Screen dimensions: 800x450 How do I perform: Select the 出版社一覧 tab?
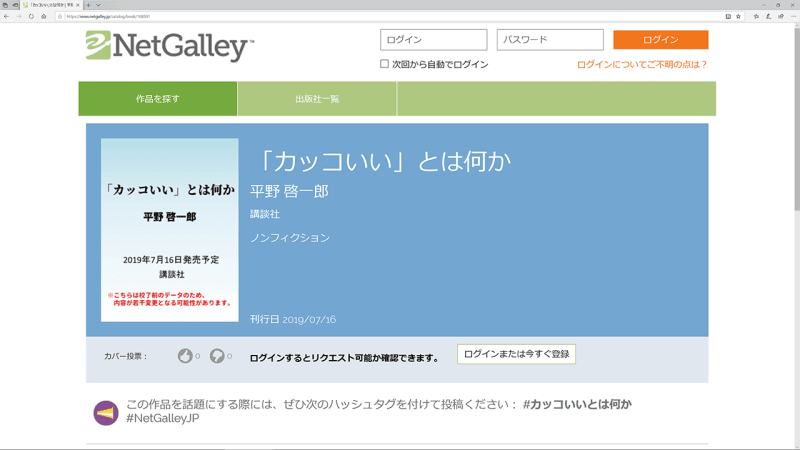(x=317, y=98)
